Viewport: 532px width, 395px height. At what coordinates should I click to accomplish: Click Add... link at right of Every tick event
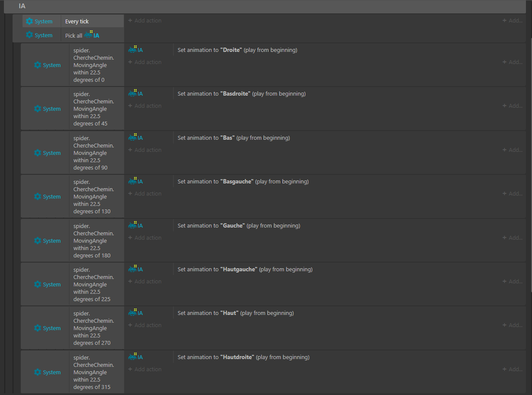tap(512, 20)
